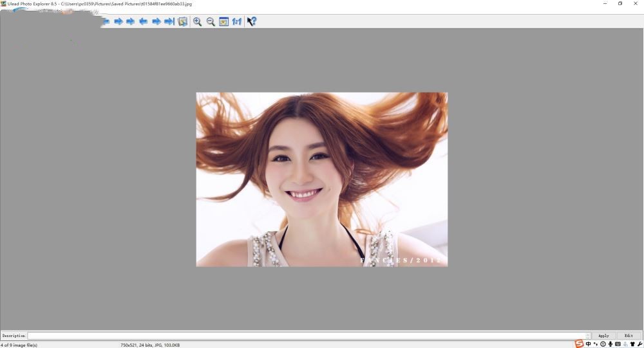Open the browser view icon beside zoom in
This screenshot has height=348, width=644.
tap(182, 21)
